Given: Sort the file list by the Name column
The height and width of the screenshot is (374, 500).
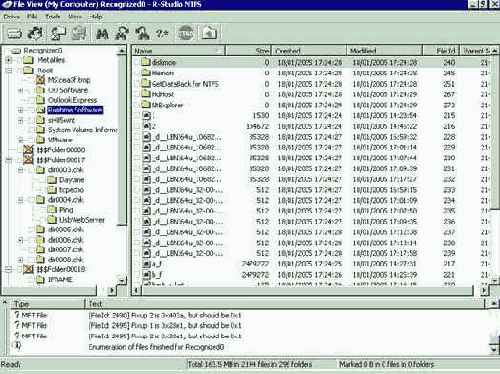Looking at the screenshot, I should pyautogui.click(x=178, y=51).
